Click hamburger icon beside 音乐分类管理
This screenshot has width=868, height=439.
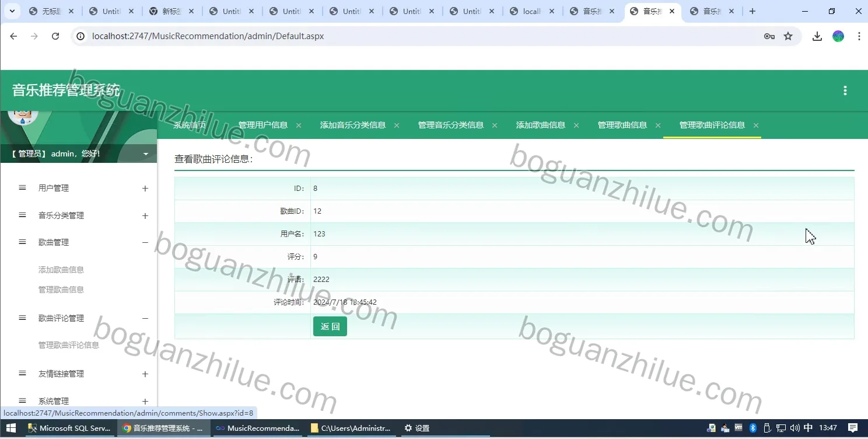(x=22, y=215)
